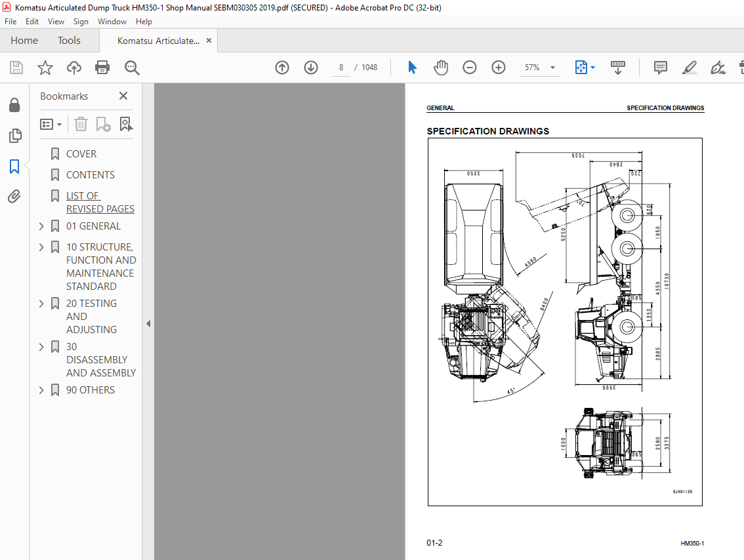Find current bookmark icon
This screenshot has width=744, height=560.
coord(126,124)
